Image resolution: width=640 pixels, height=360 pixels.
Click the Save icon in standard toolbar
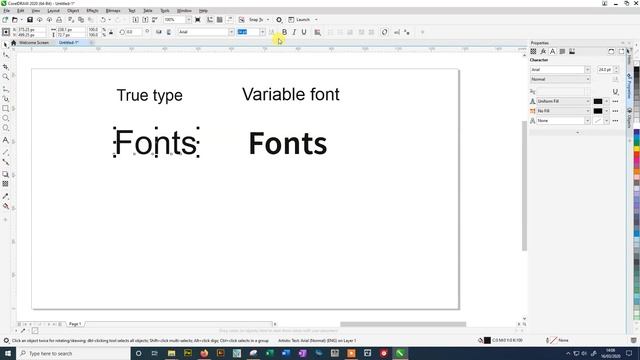30,20
